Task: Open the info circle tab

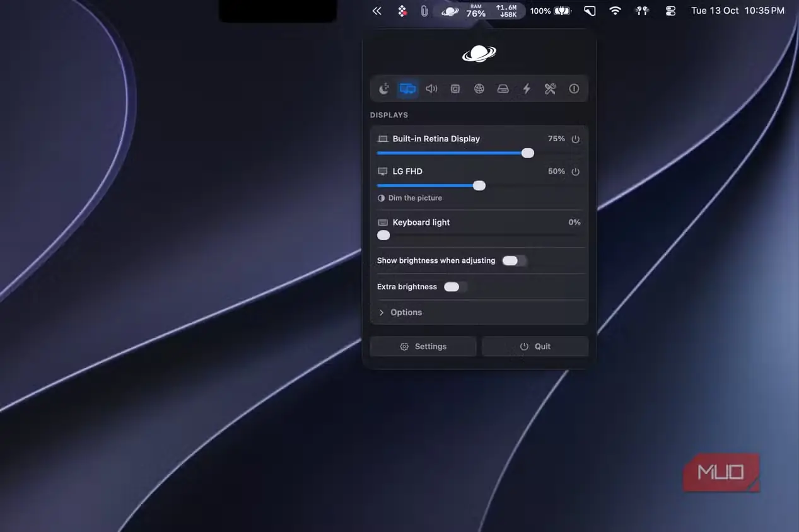Action: point(574,89)
